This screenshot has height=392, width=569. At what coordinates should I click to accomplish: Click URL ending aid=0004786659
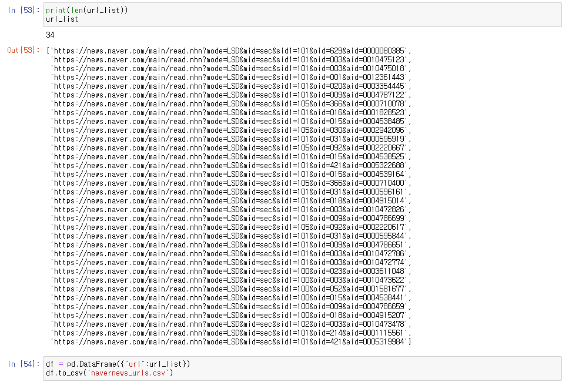point(229,307)
